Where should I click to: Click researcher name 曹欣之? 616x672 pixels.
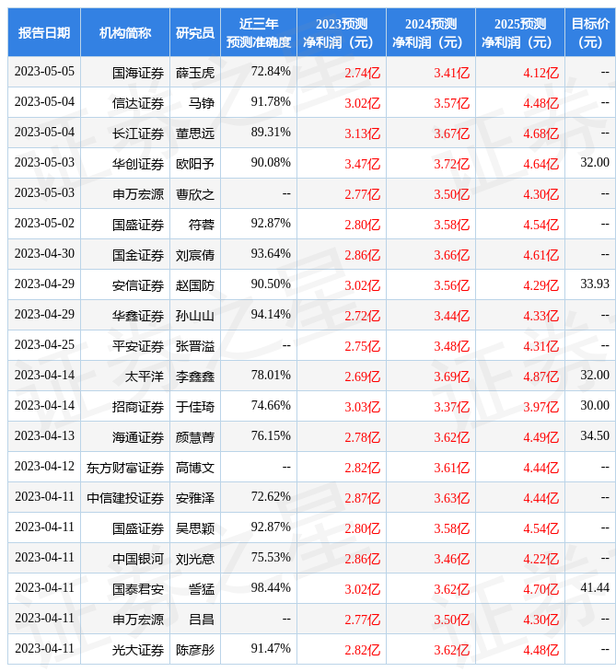[195, 194]
